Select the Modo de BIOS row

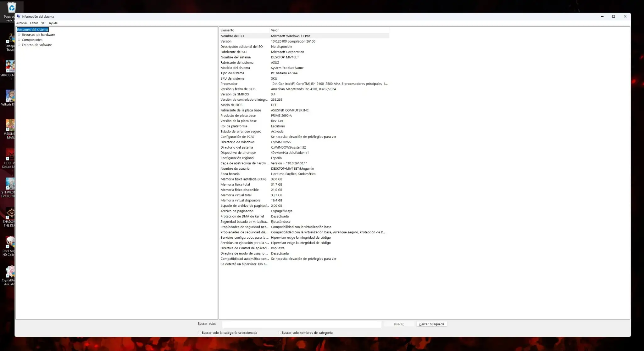point(304,105)
